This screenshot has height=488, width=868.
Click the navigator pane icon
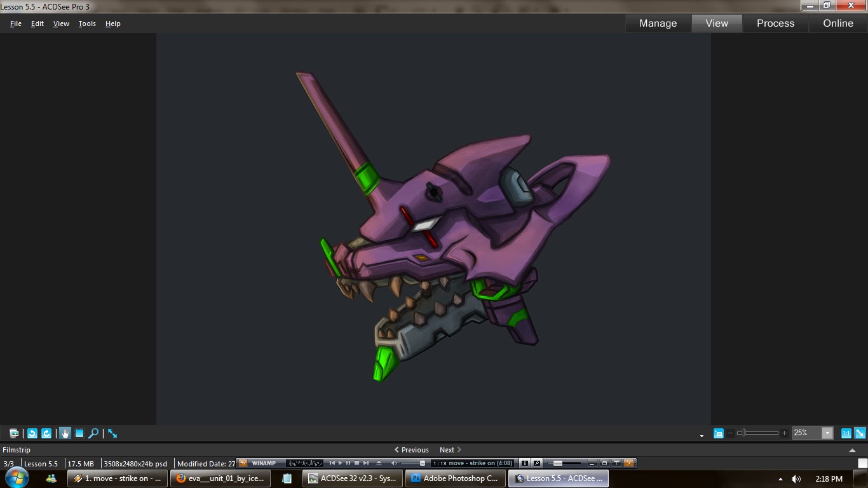718,433
